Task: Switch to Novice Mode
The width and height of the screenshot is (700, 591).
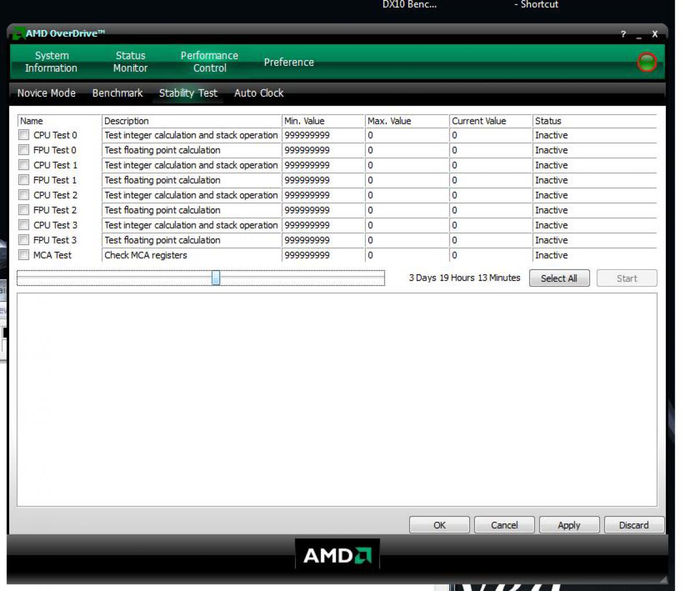Action: (46, 93)
